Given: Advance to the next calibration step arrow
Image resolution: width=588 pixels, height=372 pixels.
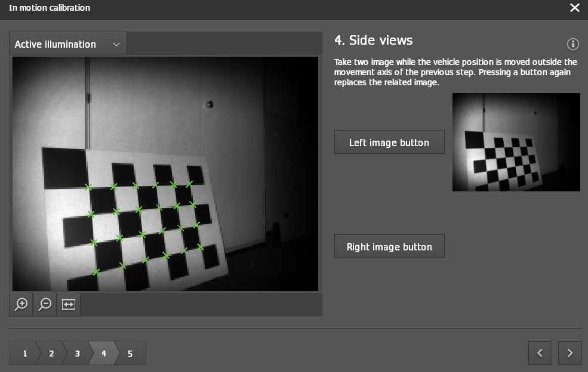Looking at the screenshot, I should pyautogui.click(x=569, y=353).
